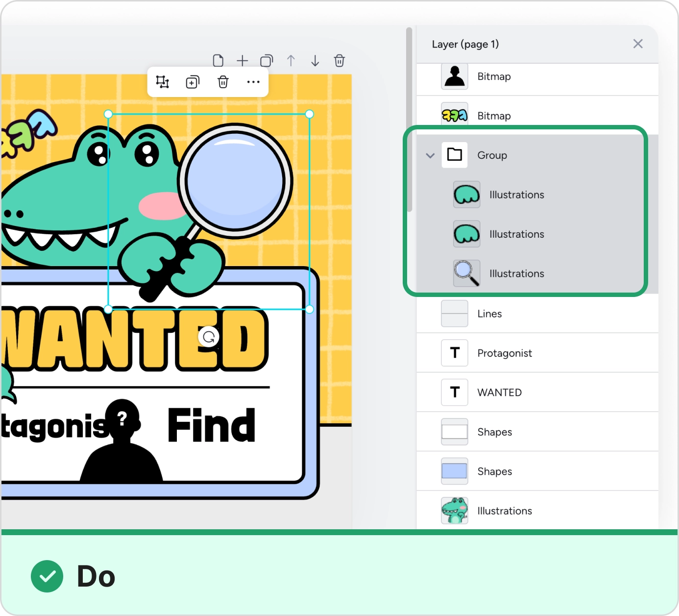The height and width of the screenshot is (616, 679).
Task: Duplicate the page using the copy icon
Action: click(x=266, y=61)
